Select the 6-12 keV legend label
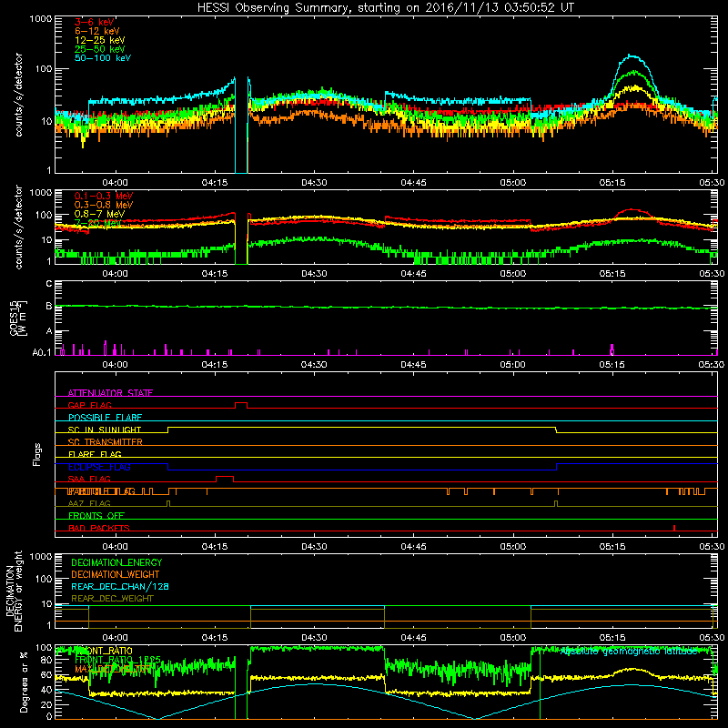 97,31
